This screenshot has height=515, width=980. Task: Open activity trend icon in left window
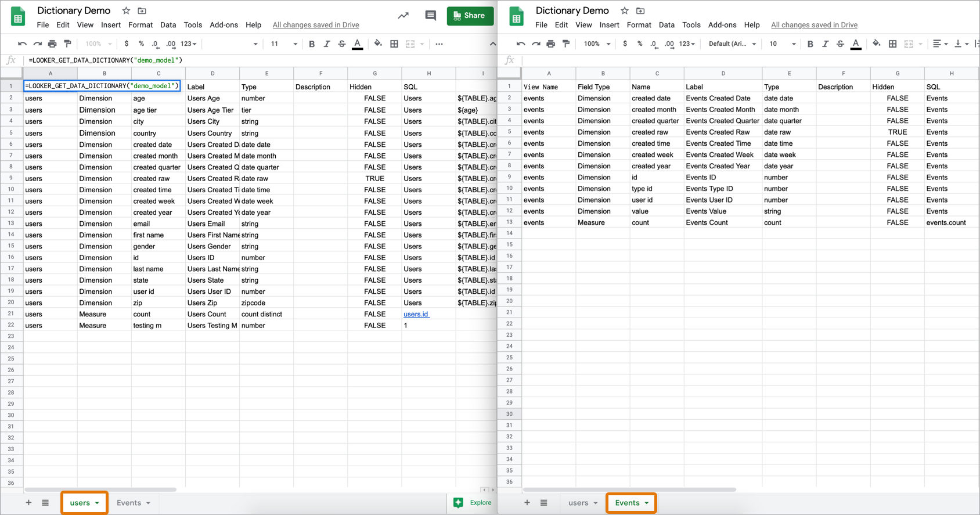tap(403, 16)
